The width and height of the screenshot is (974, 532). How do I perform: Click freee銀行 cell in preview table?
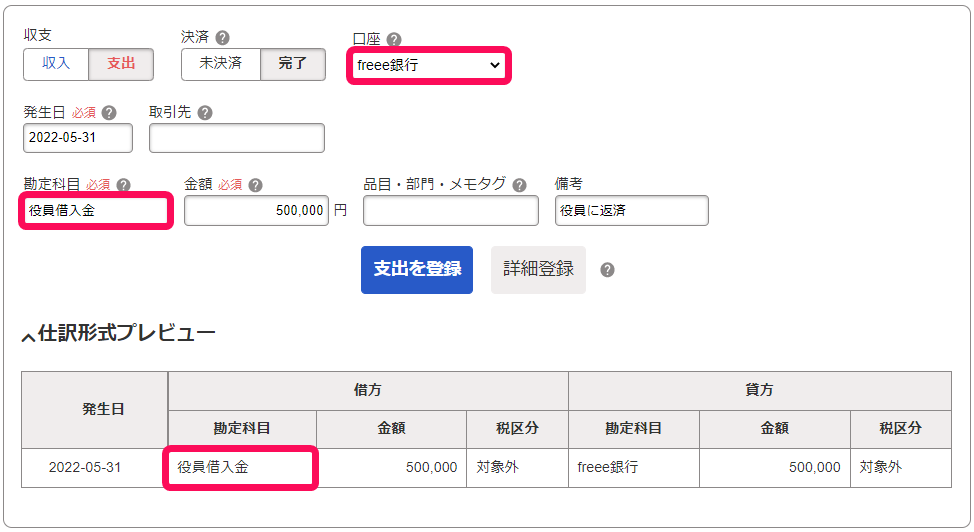pos(634,468)
